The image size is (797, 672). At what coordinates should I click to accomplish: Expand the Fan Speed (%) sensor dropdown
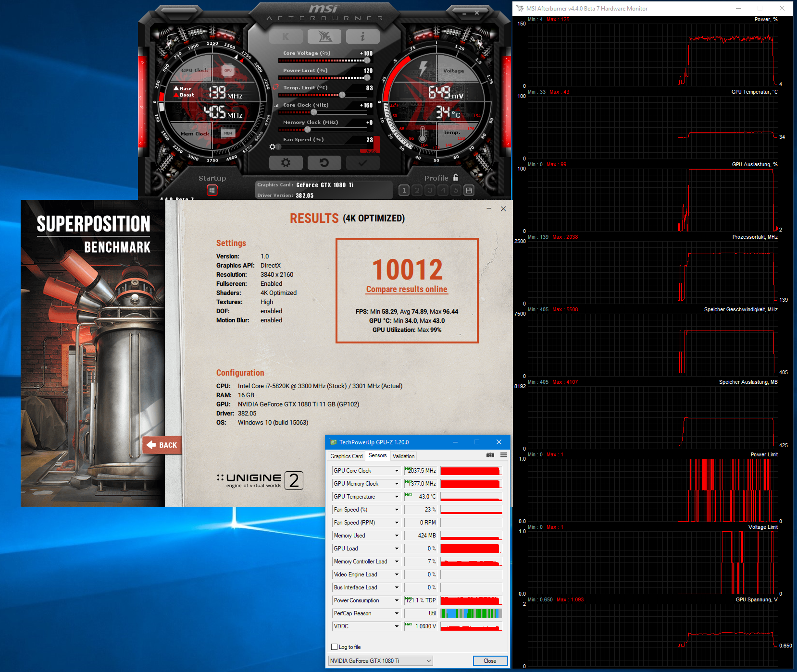397,510
